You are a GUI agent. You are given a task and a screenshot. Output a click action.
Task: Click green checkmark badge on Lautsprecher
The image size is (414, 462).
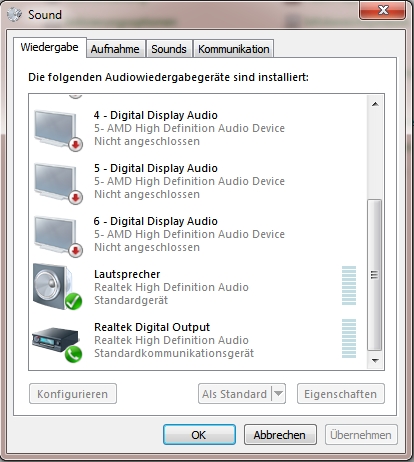[73, 301]
